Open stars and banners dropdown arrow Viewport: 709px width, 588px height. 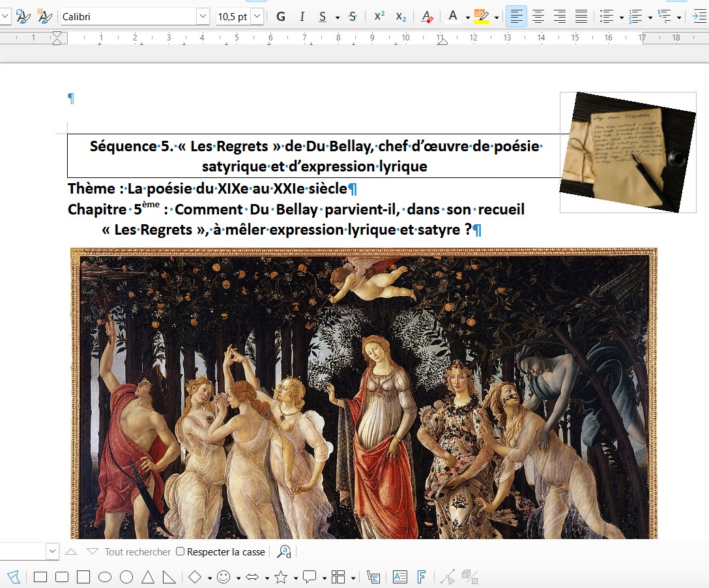point(296,578)
